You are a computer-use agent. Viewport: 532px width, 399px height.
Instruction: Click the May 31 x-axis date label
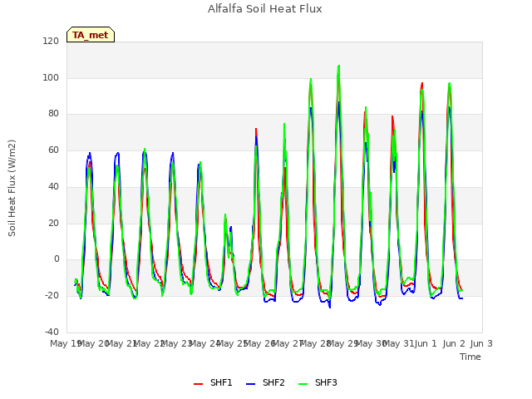click(x=399, y=343)
